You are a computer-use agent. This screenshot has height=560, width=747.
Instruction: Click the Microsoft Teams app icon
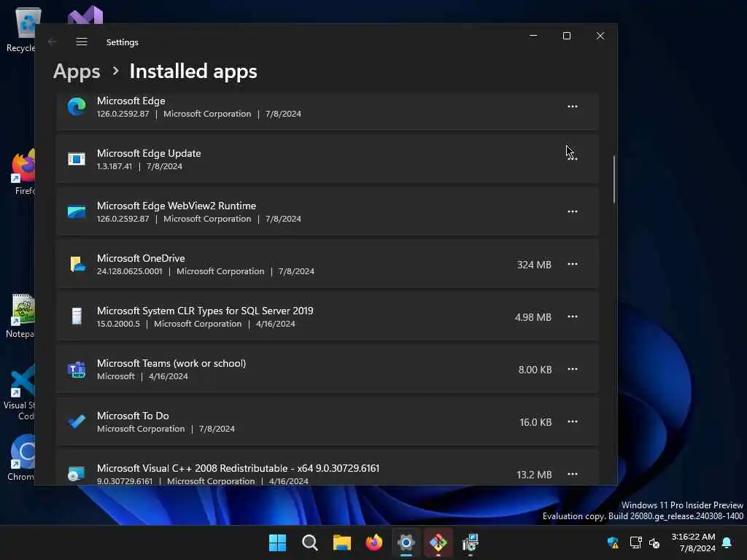coord(77,369)
